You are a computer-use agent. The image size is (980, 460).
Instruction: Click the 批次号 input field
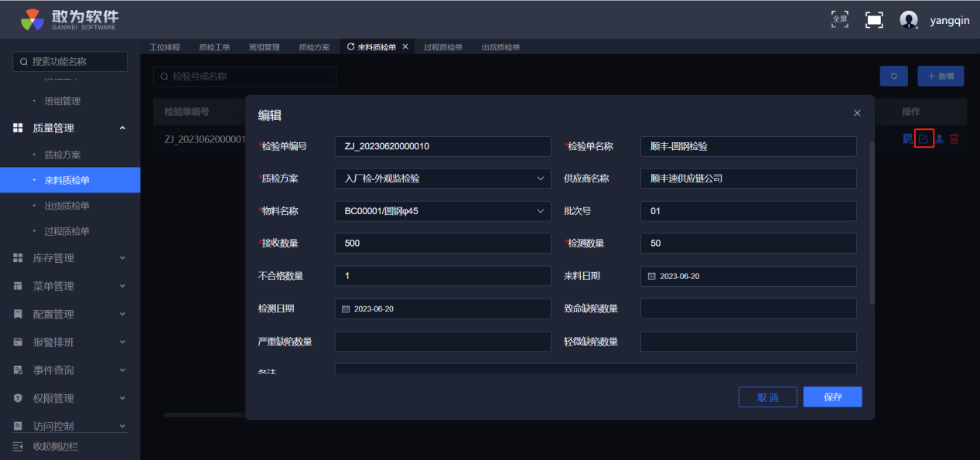coord(749,211)
